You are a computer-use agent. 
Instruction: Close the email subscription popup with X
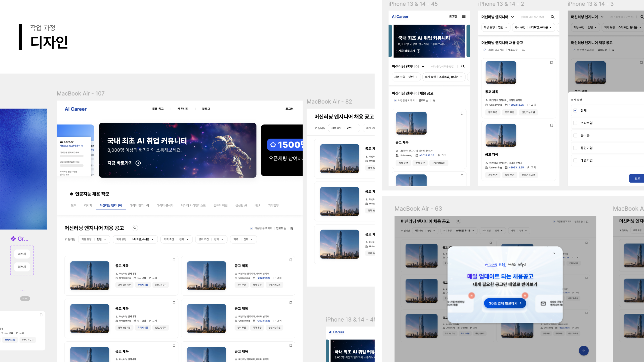tap(554, 253)
